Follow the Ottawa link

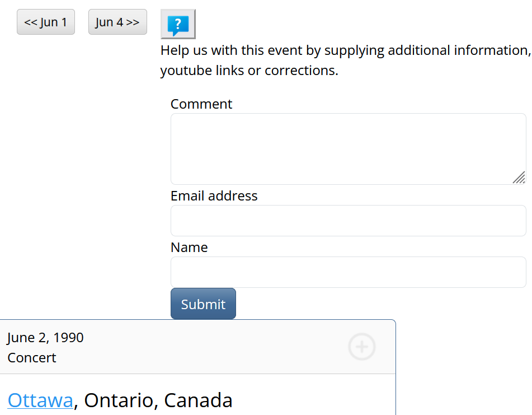pyautogui.click(x=40, y=400)
